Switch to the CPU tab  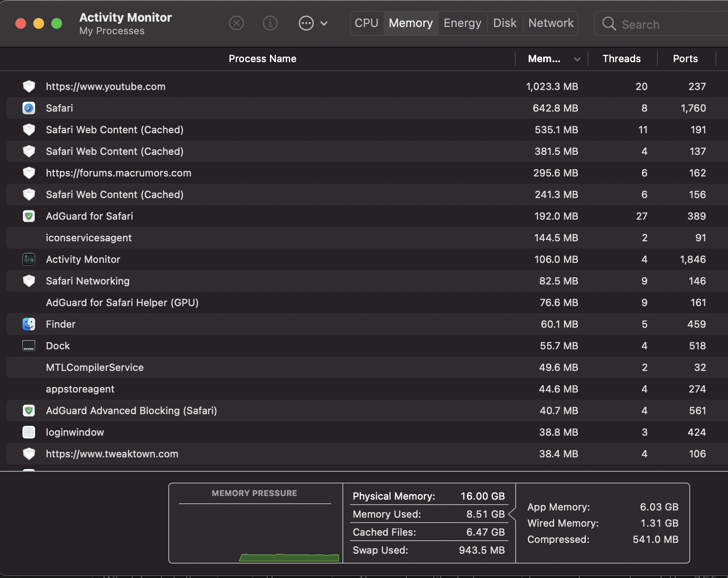(x=367, y=23)
